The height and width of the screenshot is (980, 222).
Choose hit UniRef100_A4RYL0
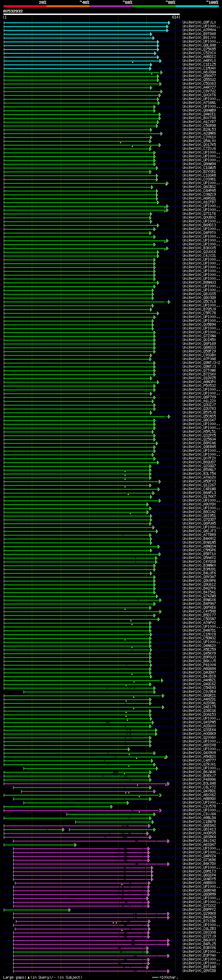199,60
